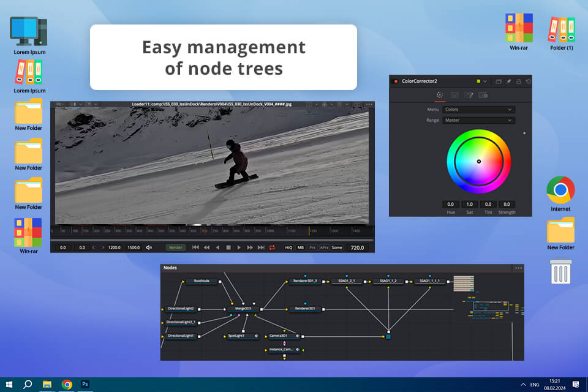Click the Strength value field

(507, 204)
